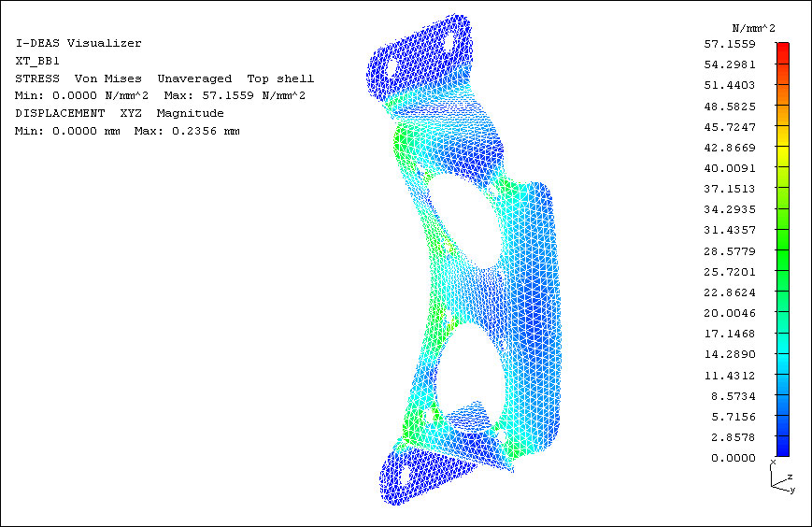The height and width of the screenshot is (527, 812).
Task: Click legend value 8.5734
Action: pyautogui.click(x=734, y=396)
